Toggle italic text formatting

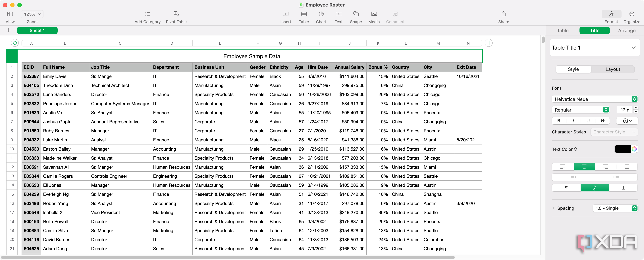pos(573,121)
